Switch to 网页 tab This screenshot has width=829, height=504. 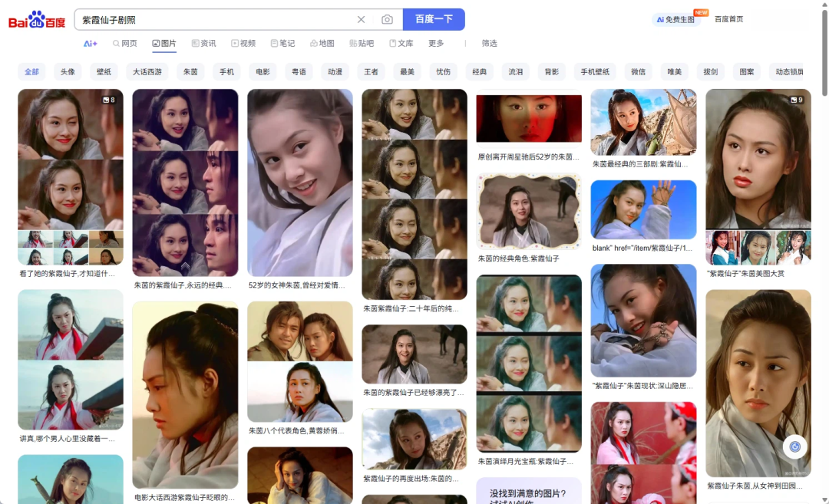125,43
